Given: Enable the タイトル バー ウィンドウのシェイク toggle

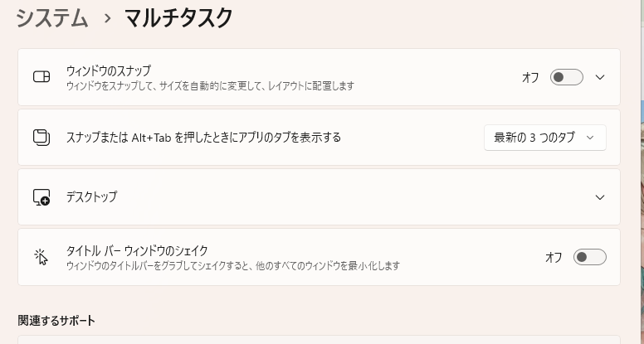Looking at the screenshot, I should [589, 257].
